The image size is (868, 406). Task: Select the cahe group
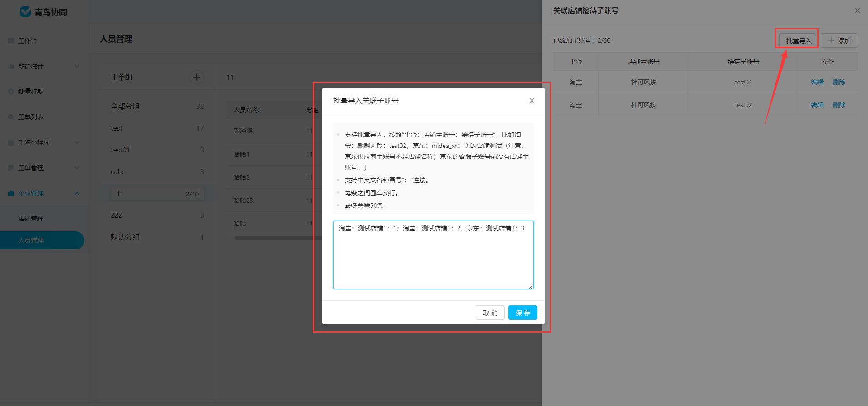(x=157, y=172)
